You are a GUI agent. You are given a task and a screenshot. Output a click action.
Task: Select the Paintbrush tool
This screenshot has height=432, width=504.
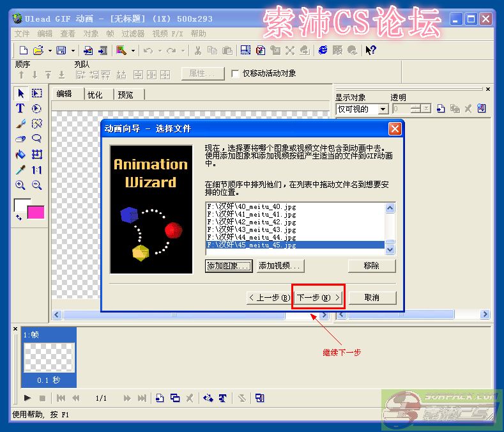pos(20,123)
